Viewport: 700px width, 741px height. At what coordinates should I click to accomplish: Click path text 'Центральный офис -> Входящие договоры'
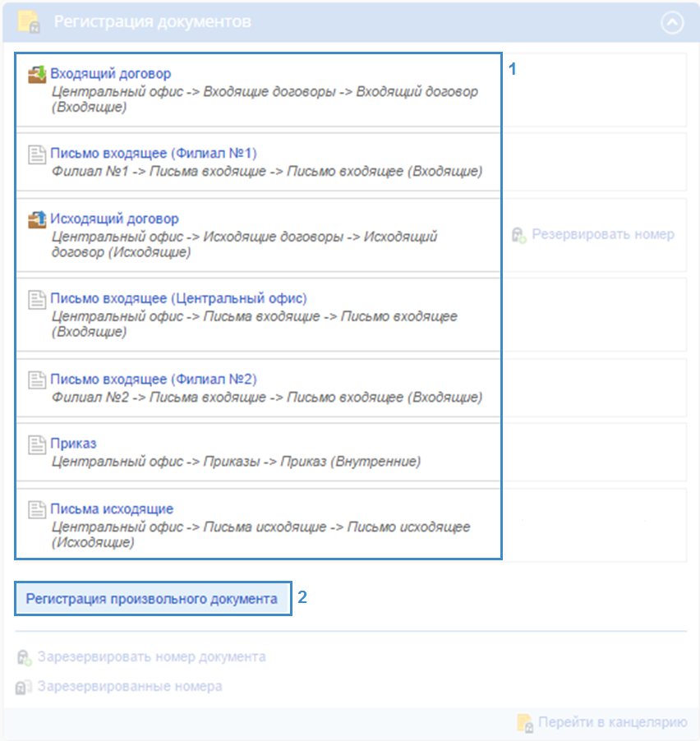click(265, 99)
